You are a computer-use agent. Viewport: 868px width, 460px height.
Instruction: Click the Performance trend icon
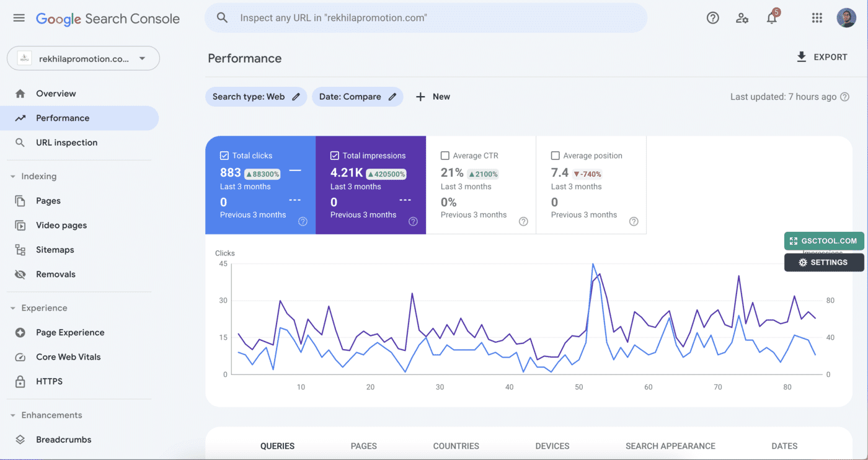[20, 118]
